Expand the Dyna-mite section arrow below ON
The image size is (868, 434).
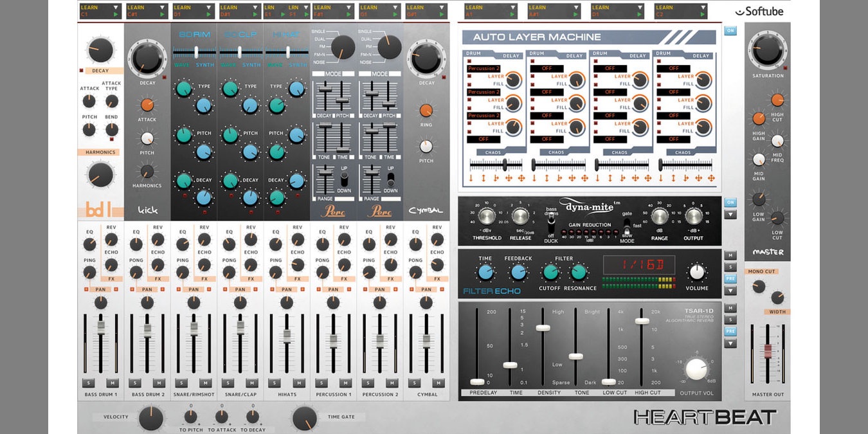coord(730,215)
